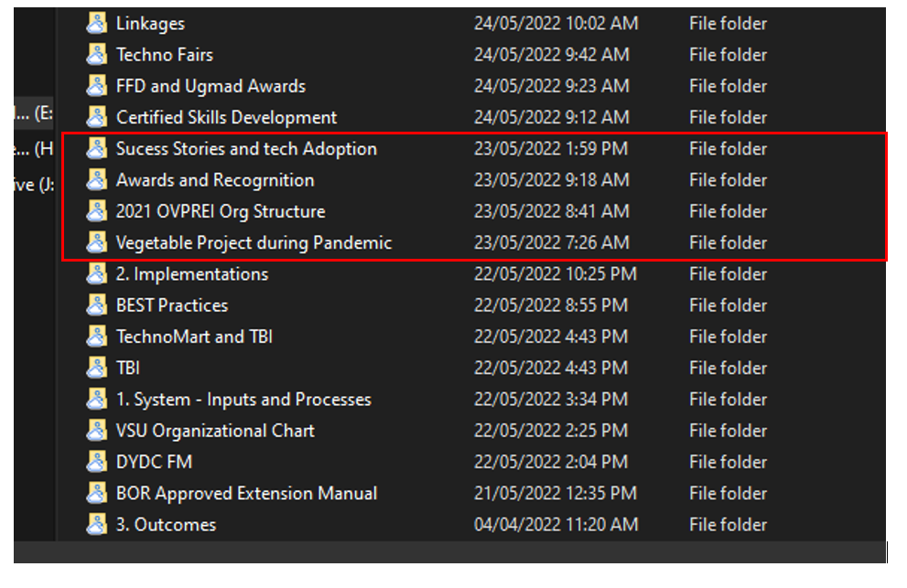
Task: Click the Awards and Recogrnition folder name
Action: pyautogui.click(x=214, y=180)
